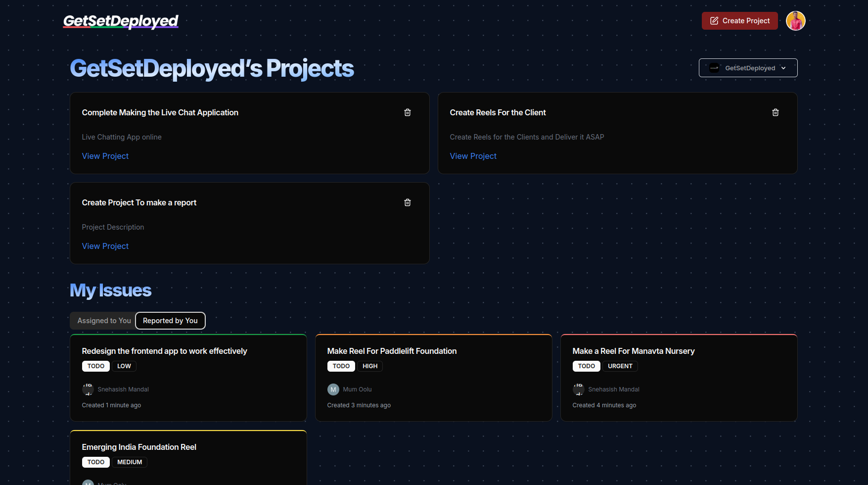Delete the Live Chat Application project
868x485 pixels.
(408, 112)
